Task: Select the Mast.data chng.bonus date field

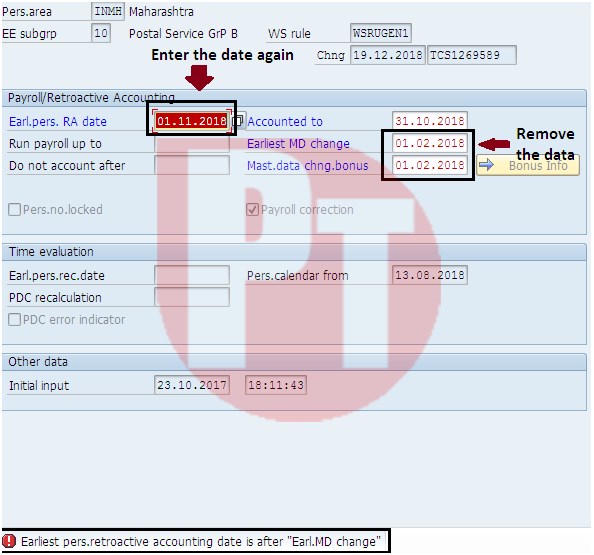Action: click(x=430, y=165)
